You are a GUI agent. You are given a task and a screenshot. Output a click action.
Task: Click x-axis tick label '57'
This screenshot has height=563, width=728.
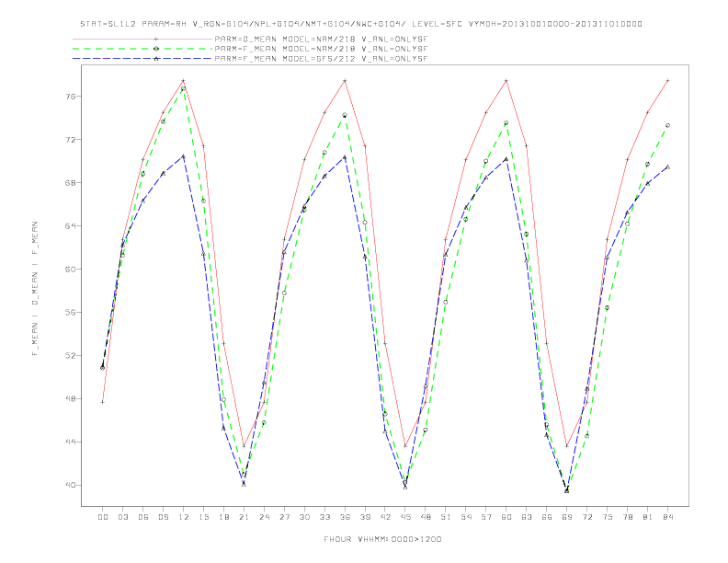pyautogui.click(x=486, y=517)
